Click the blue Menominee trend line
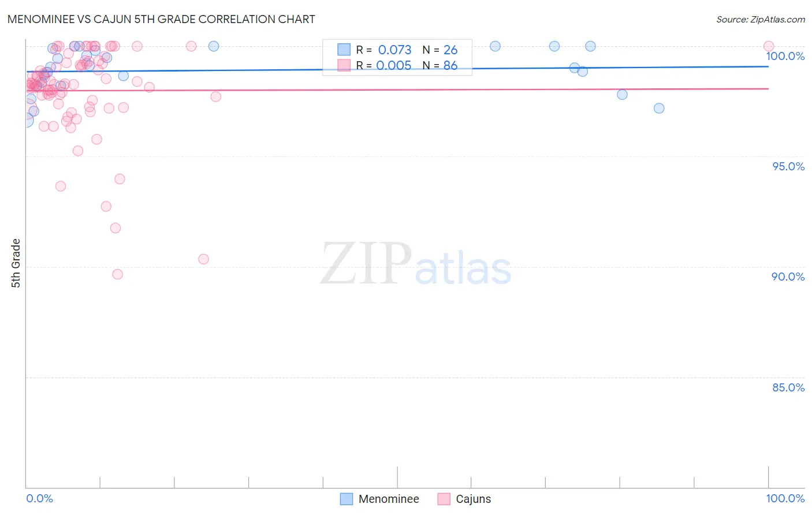 (x=397, y=69)
